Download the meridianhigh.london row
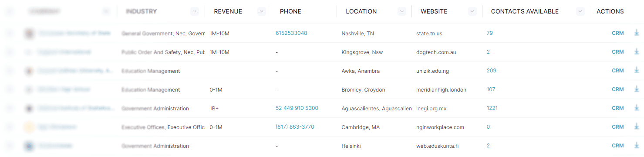The image size is (644, 157). [636, 89]
